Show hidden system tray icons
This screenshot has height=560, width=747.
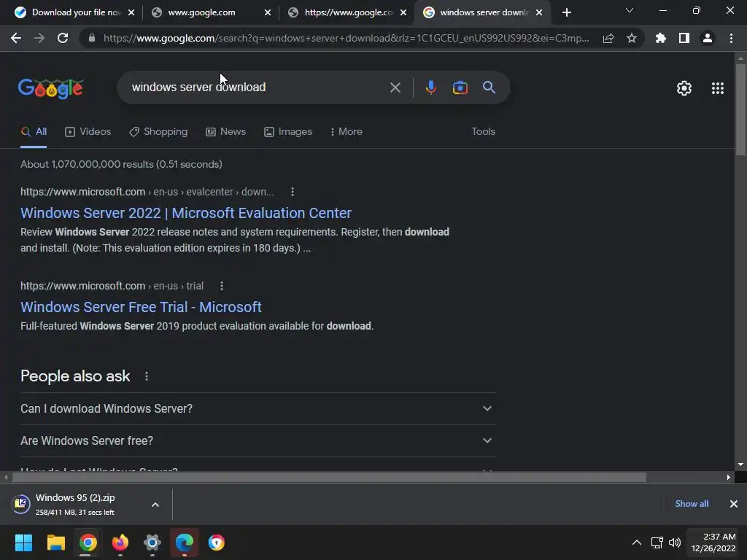pyautogui.click(x=636, y=542)
